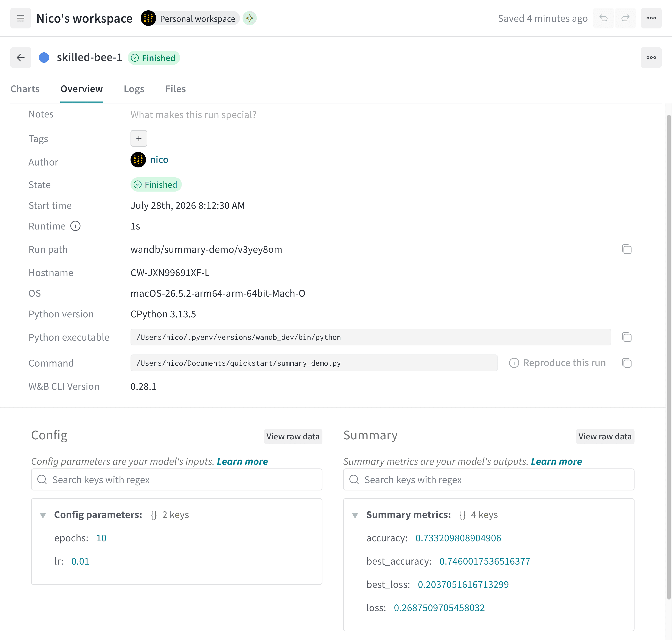
Task: Open the Logs tab
Action: point(134,89)
